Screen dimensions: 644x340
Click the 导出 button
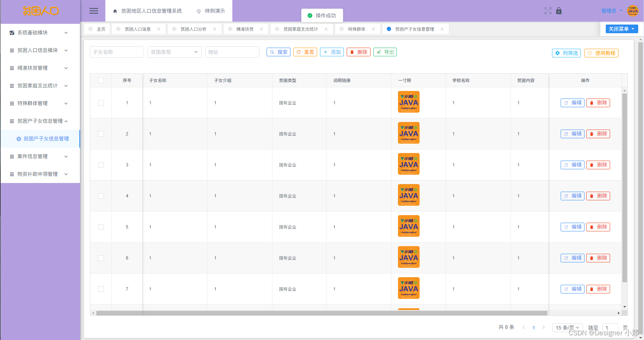tap(385, 52)
